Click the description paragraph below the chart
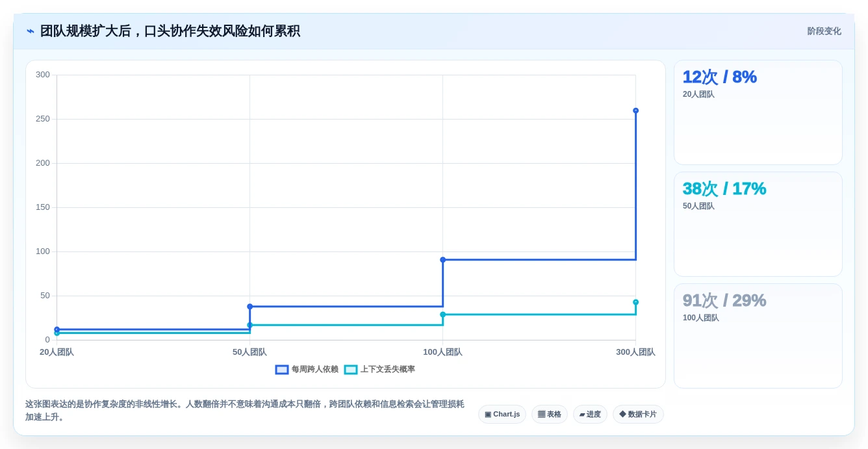 (245, 411)
